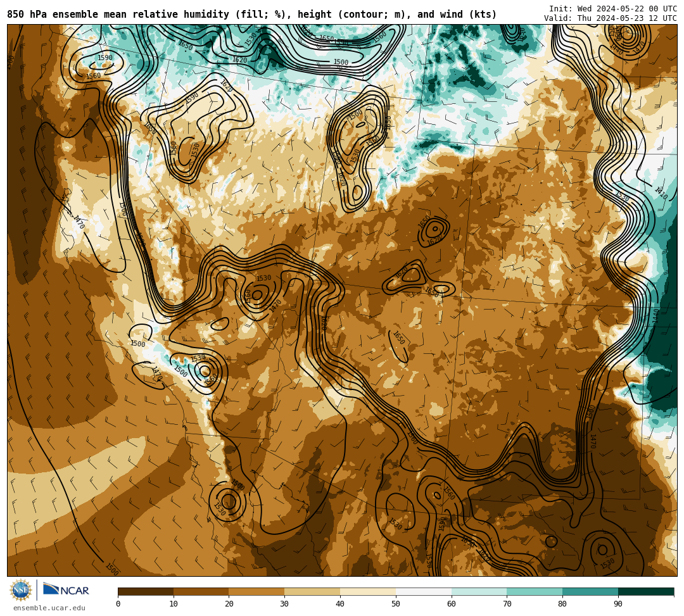This screenshot has width=684, height=616.
Task: Click the 70-80 teal colorbar segment
Action: pos(535,591)
